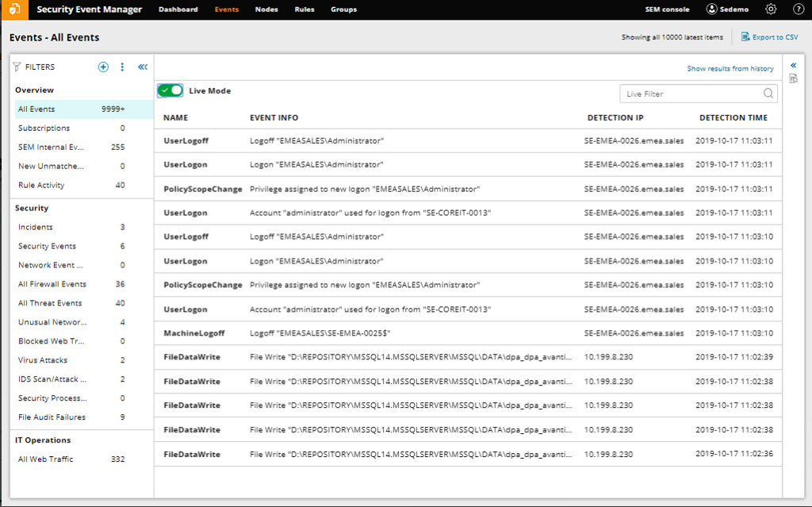The height and width of the screenshot is (507, 812).
Task: Open the Nodes section
Action: tap(266, 10)
